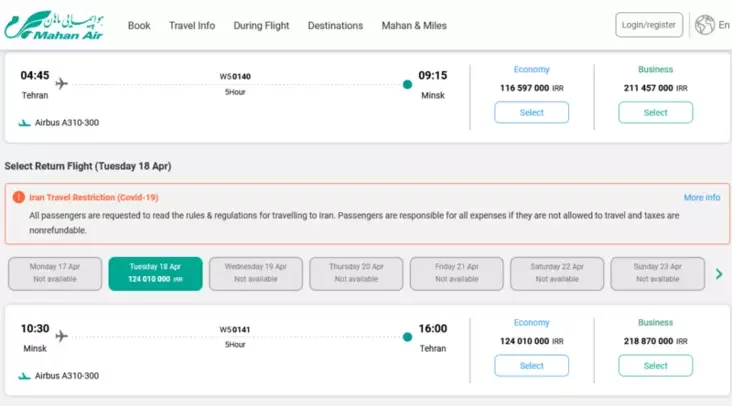Click aircraft icon next to Tehran flight Airbus A310-300
The height and width of the screenshot is (406, 732).
[x=24, y=123]
